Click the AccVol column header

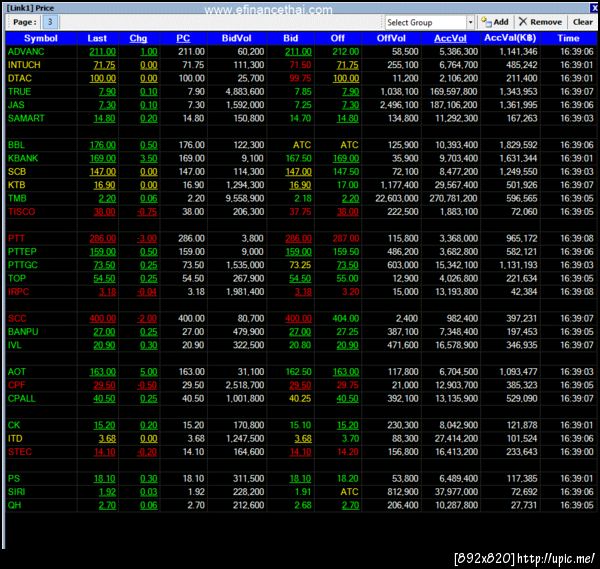450,38
